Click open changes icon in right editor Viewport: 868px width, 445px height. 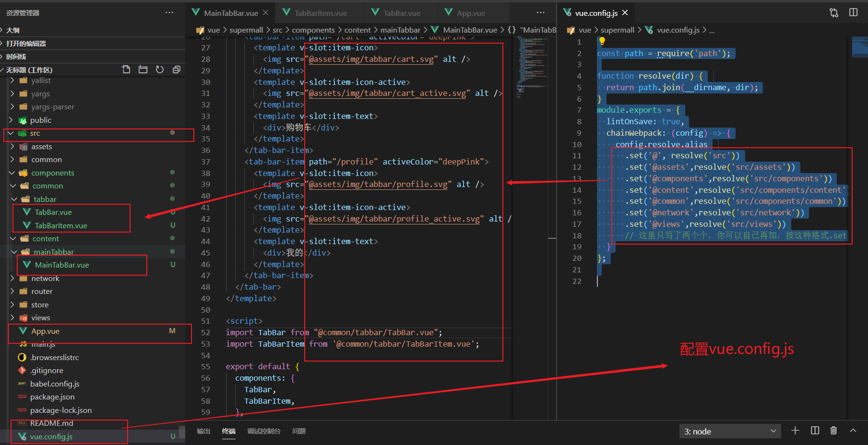click(x=834, y=12)
